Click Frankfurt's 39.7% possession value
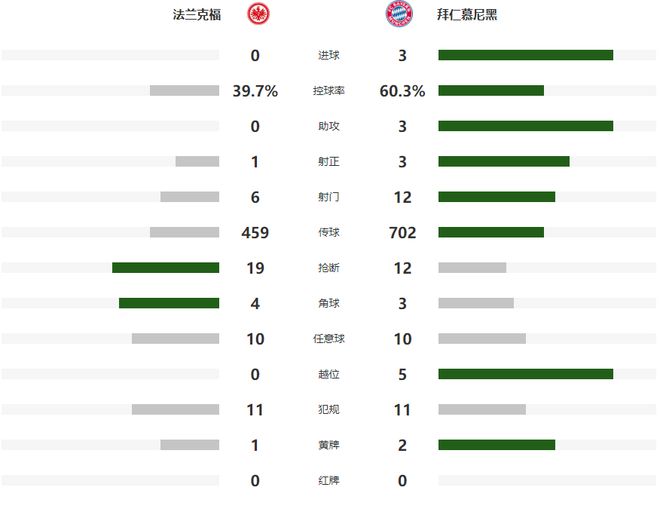The image size is (660, 524). point(255,91)
